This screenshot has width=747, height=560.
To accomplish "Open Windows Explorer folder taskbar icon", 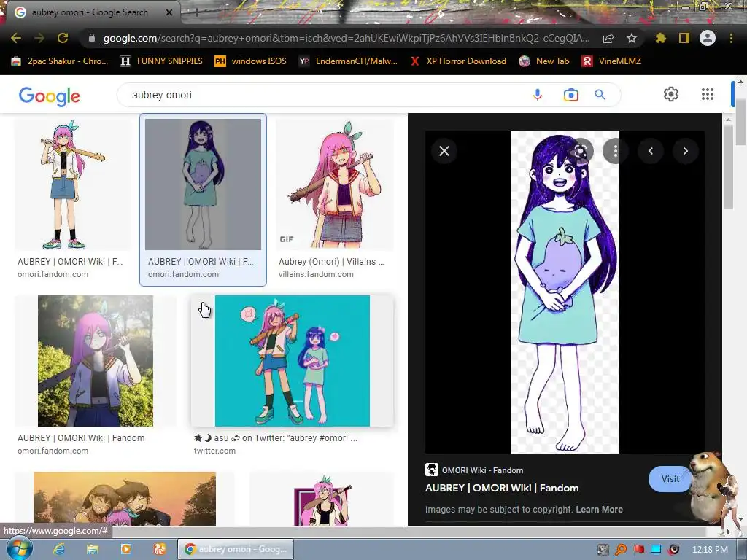I will coord(93,549).
